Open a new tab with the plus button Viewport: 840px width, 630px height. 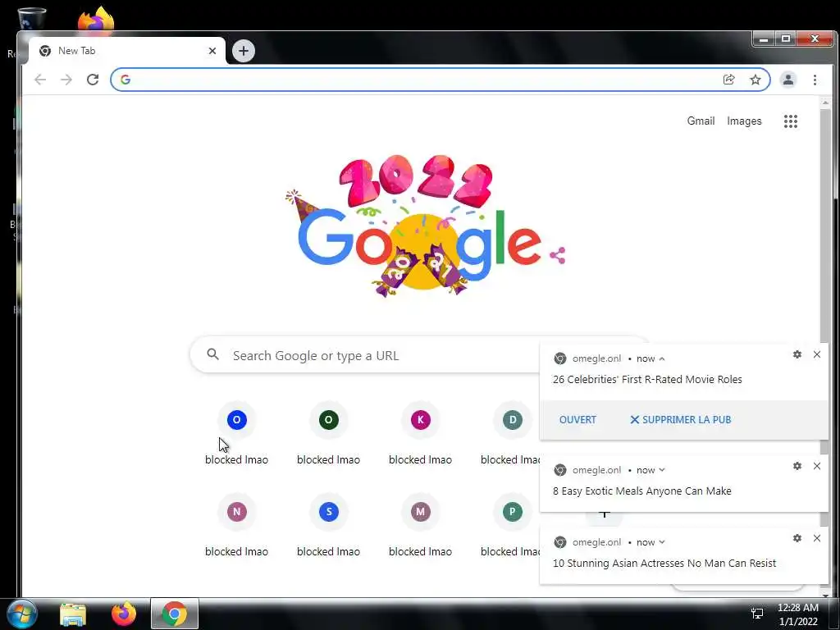[244, 51]
